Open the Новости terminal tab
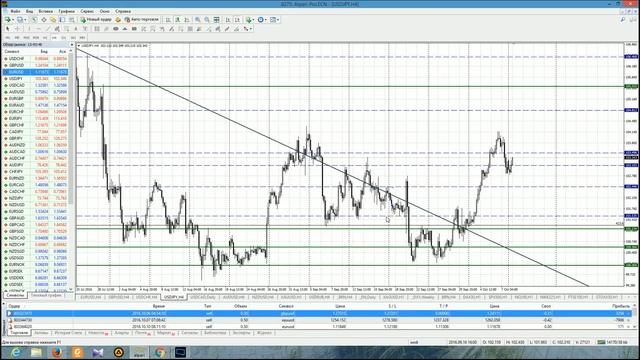 (x=98, y=333)
